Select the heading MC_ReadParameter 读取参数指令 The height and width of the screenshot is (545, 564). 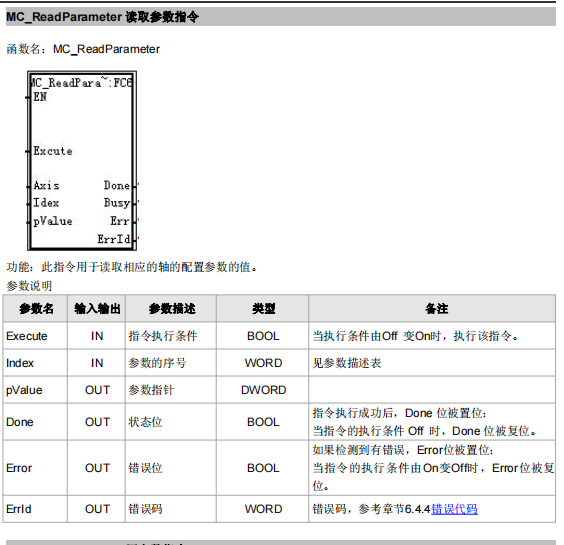(102, 17)
